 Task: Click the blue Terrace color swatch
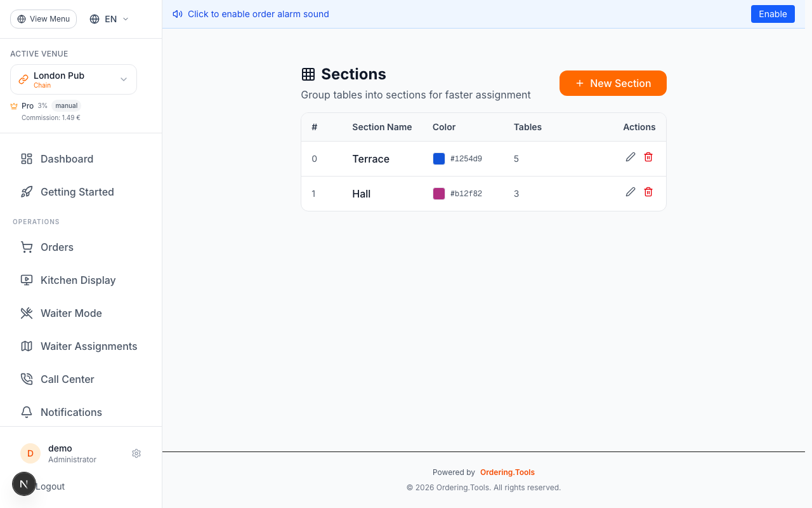click(x=439, y=159)
